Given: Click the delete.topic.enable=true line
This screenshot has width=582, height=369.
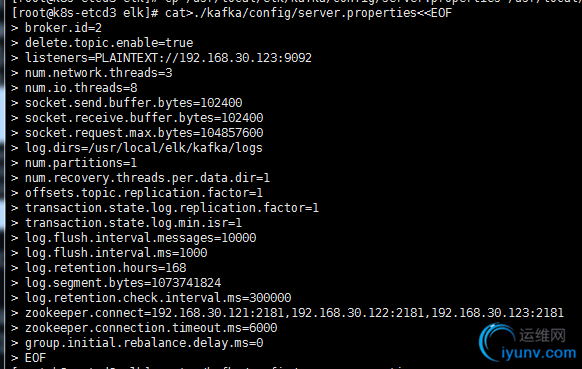Looking at the screenshot, I should (109, 43).
